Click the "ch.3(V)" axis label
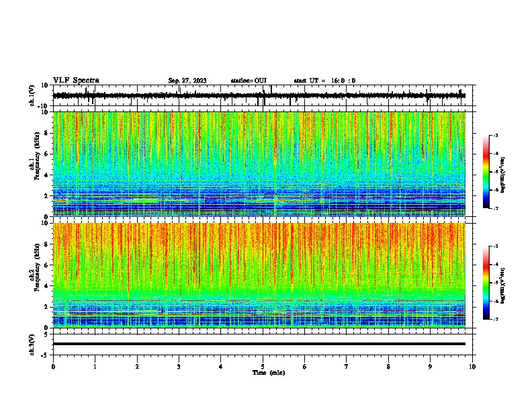 pyautogui.click(x=32, y=345)
